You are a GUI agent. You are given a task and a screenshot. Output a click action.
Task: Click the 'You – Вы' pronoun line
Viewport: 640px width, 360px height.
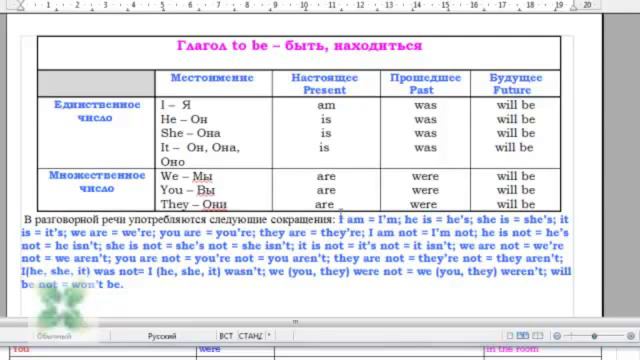[188, 190]
